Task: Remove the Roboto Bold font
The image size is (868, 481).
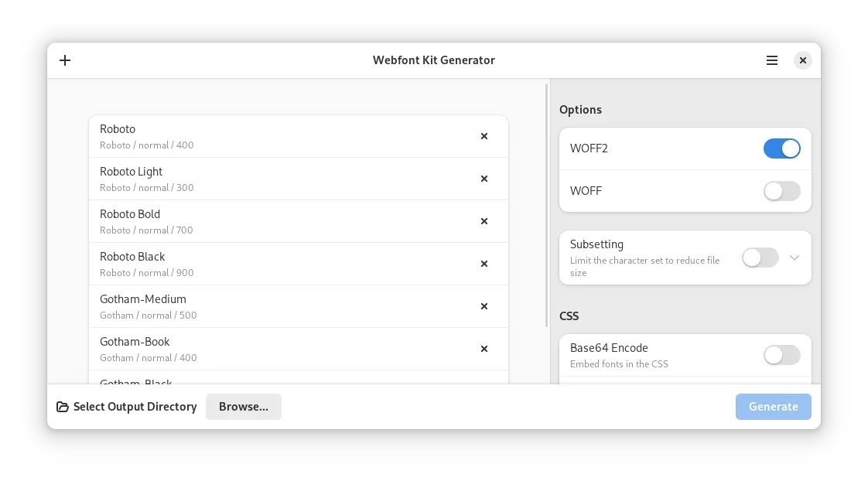Action: (484, 221)
